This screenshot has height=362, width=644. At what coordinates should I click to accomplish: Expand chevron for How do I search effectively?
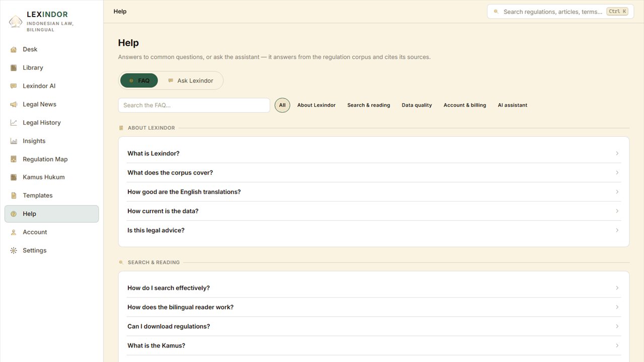[617, 288]
